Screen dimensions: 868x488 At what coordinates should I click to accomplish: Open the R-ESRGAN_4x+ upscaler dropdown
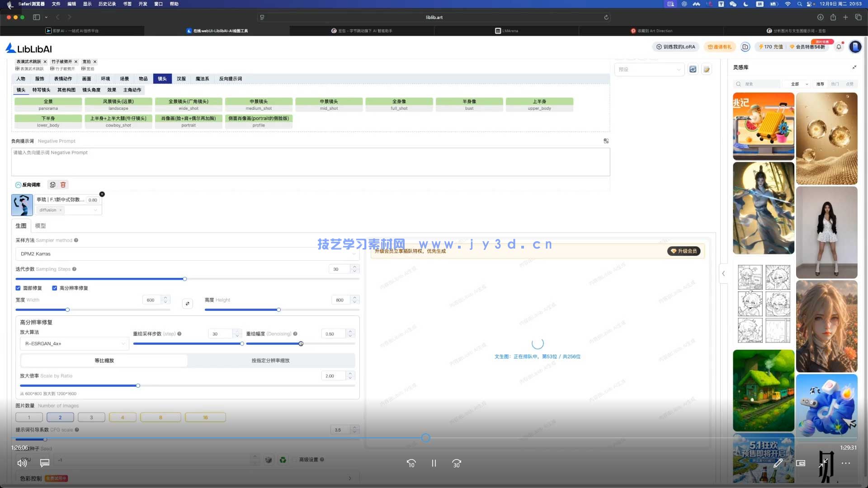point(75,344)
